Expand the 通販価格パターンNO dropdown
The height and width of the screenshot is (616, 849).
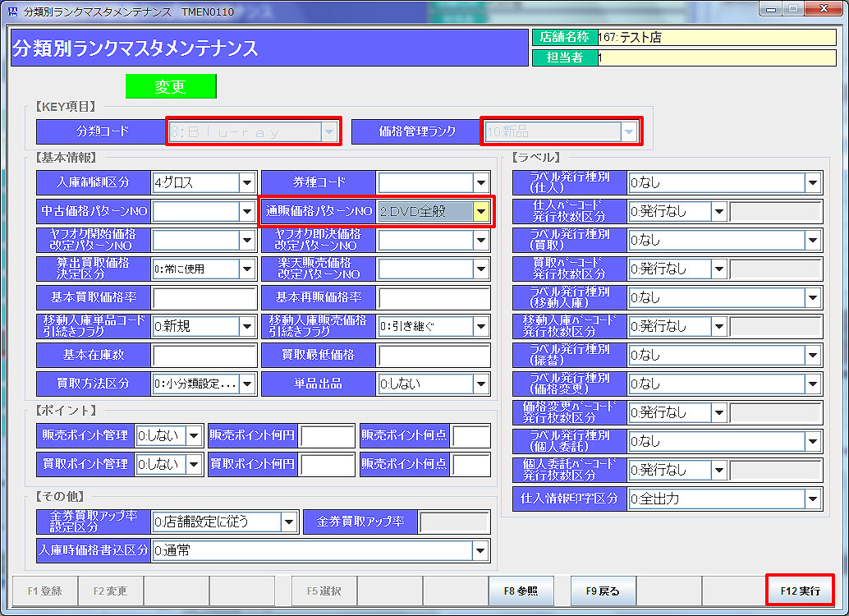coord(481,211)
